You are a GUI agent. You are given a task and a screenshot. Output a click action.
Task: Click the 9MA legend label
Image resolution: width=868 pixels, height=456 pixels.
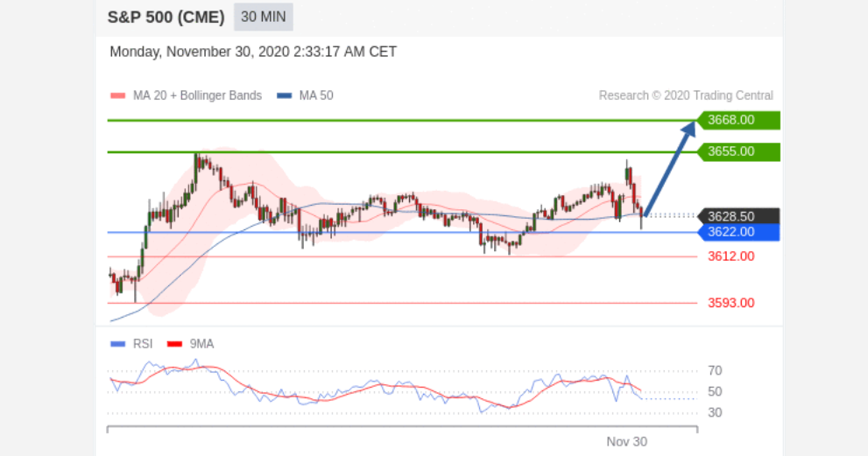(x=201, y=344)
